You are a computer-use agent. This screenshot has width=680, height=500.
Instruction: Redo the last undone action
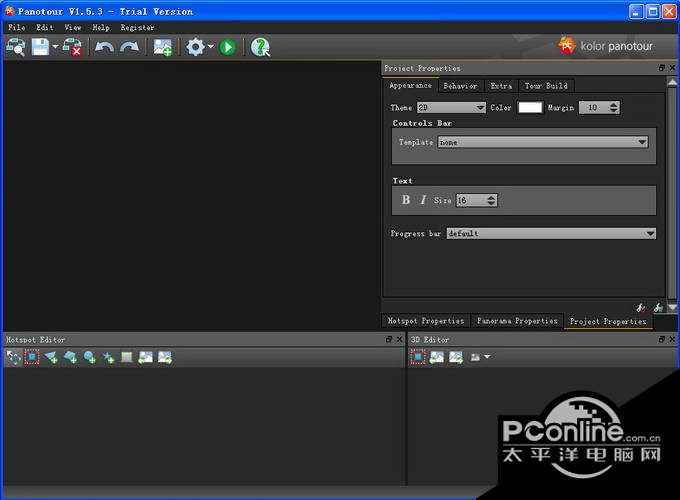[129, 47]
